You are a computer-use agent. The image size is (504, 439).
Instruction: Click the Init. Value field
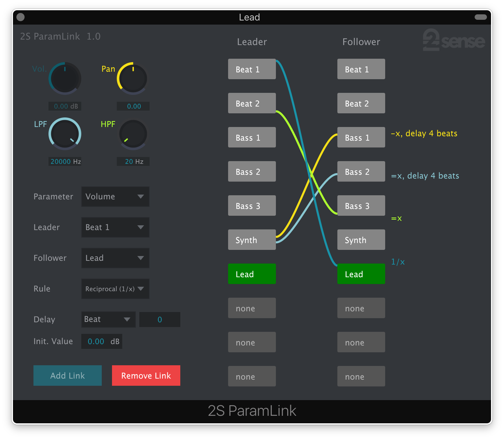point(102,341)
